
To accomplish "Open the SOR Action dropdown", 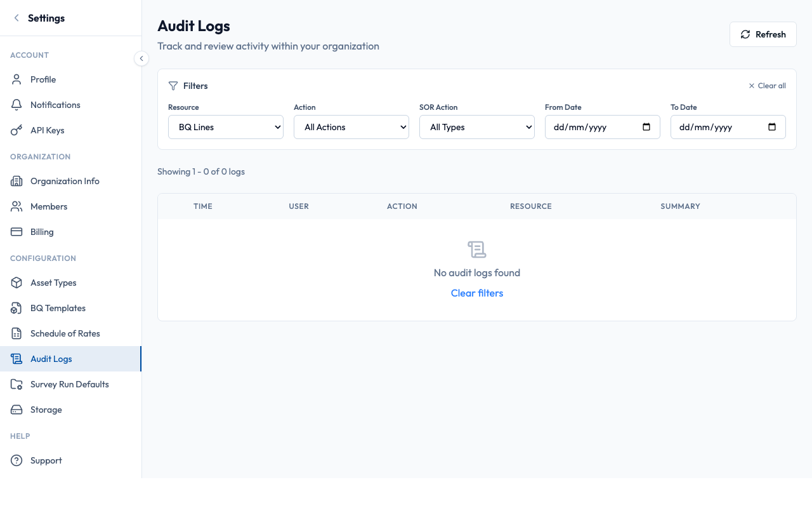I will click(x=476, y=127).
